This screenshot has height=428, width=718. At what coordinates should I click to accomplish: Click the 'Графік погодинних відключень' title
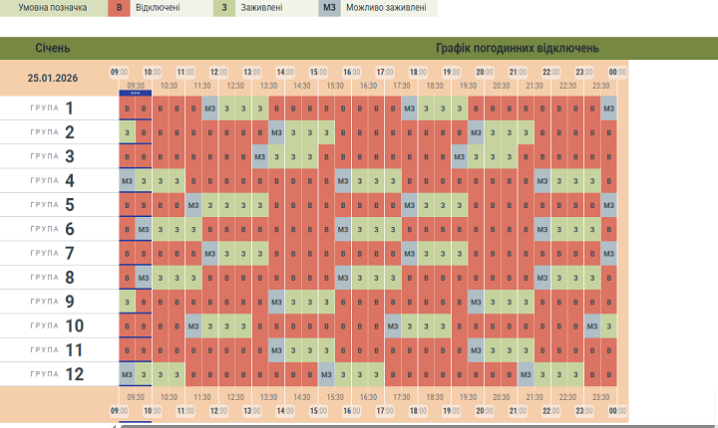517,48
